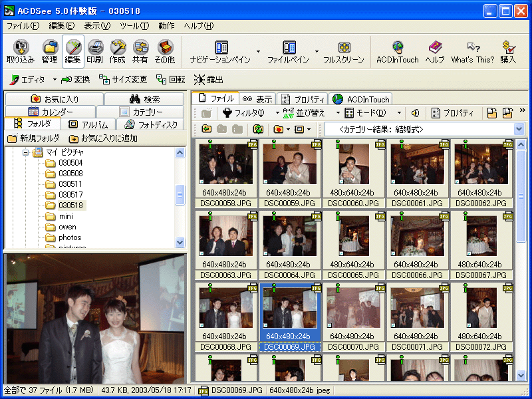The image size is (532, 399).
Task: Switch to the カテゴリー tab
Action: pyautogui.click(x=141, y=112)
